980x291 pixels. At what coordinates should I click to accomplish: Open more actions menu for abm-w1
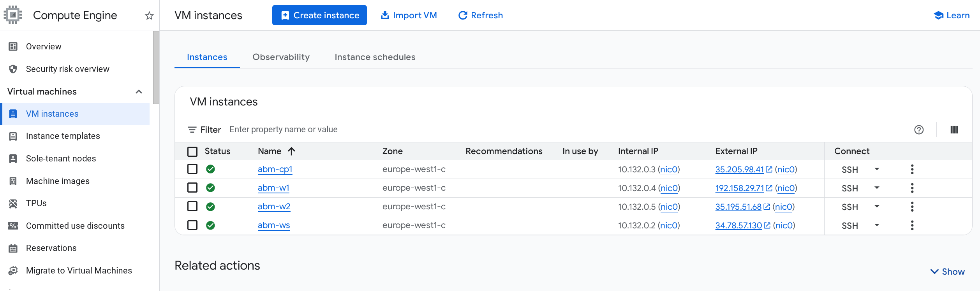coord(912,188)
